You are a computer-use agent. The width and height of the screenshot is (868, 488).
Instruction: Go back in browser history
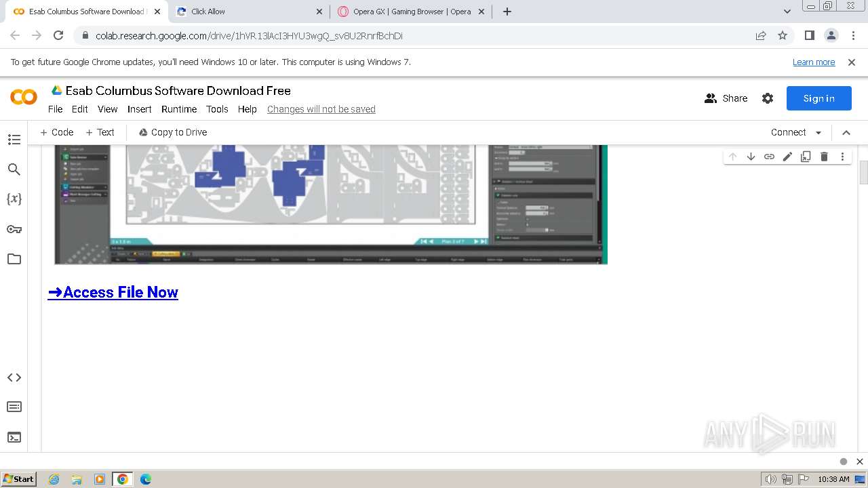tap(15, 35)
